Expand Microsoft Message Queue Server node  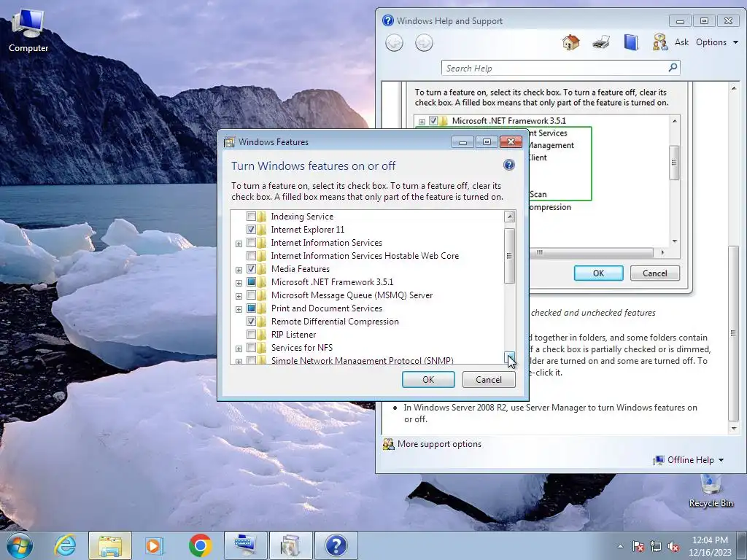tap(239, 296)
